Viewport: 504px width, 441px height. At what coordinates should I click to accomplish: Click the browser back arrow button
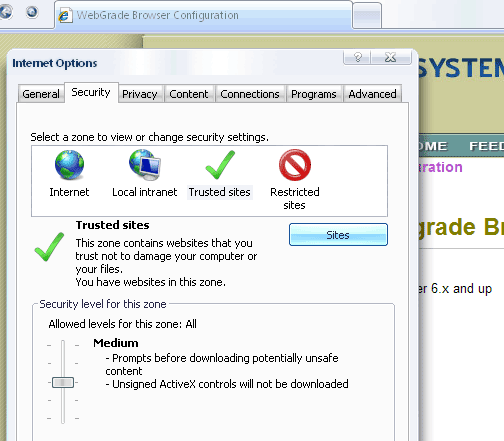pos(5,12)
